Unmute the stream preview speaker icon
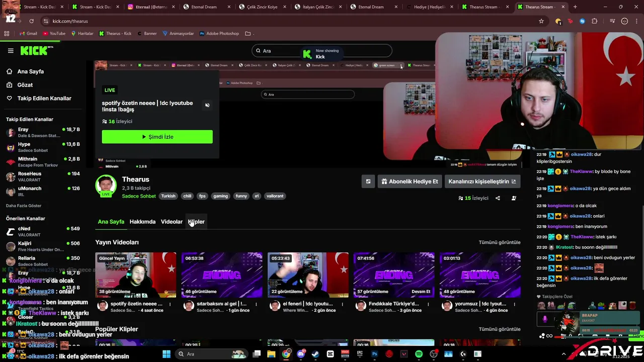The height and width of the screenshot is (362, 644). (x=207, y=105)
